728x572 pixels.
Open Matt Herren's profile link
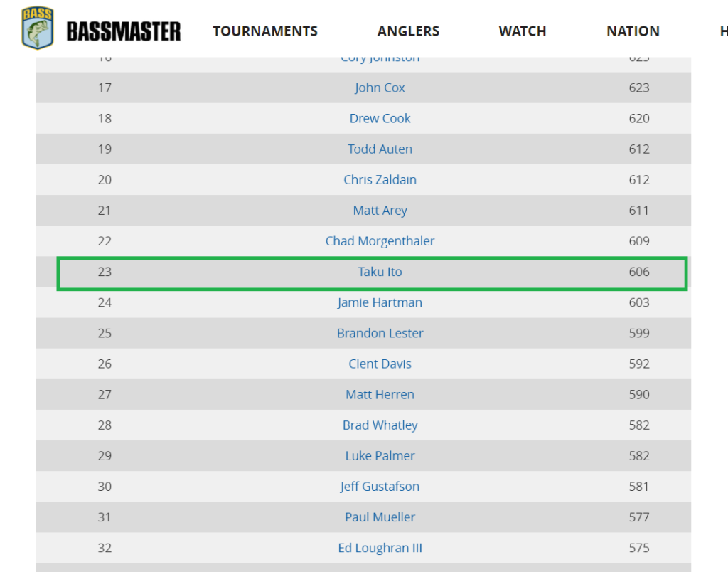(380, 394)
